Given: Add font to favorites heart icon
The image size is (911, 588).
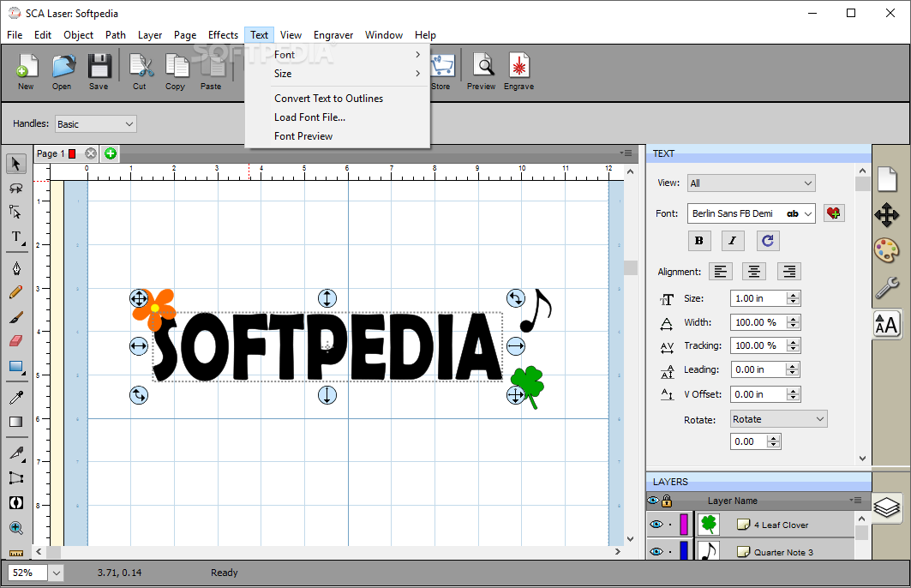Looking at the screenshot, I should coord(834,213).
